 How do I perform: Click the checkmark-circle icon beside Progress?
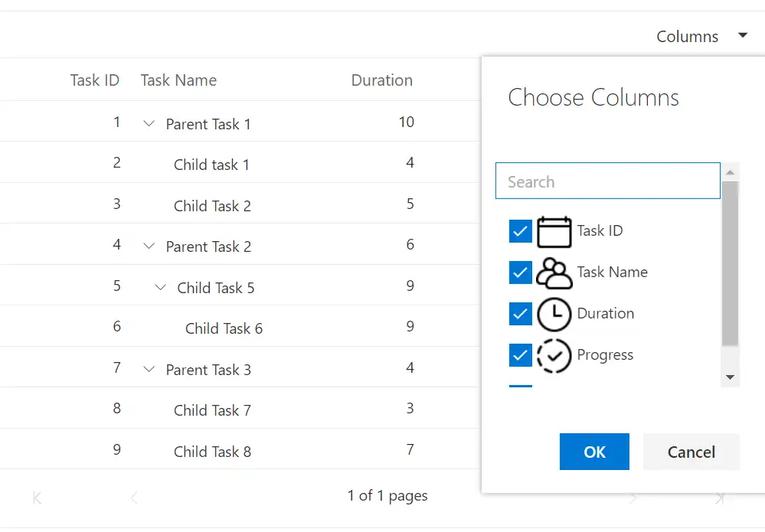tap(553, 354)
